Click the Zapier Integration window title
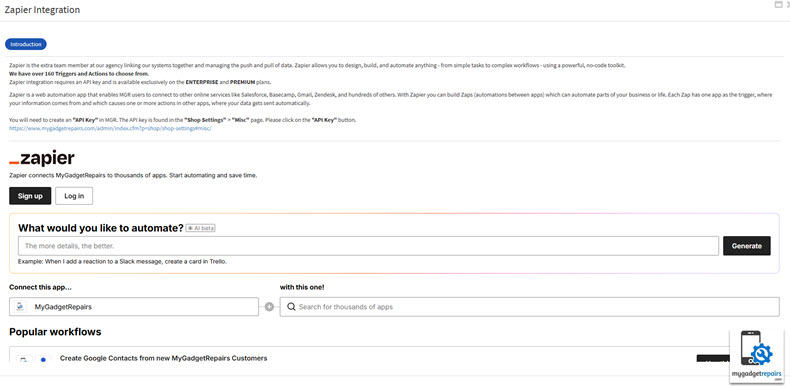Image resolution: width=790 pixels, height=387 pixels. [x=42, y=10]
